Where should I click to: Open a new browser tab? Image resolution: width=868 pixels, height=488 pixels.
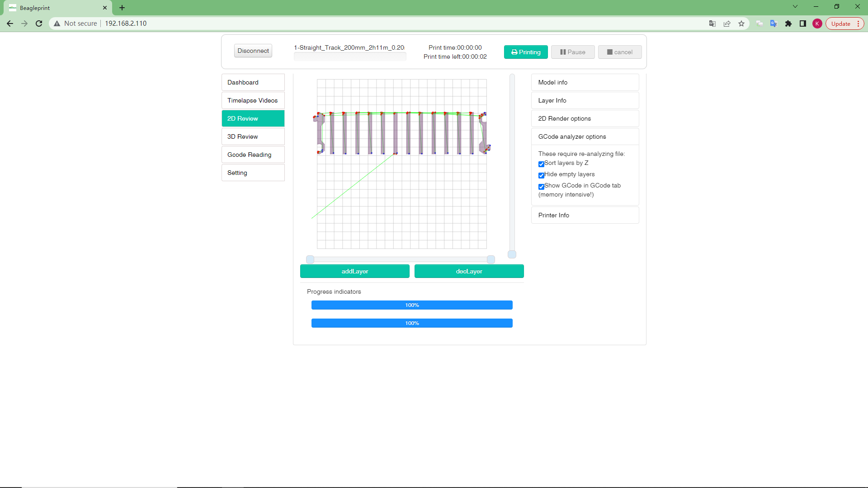click(x=122, y=8)
